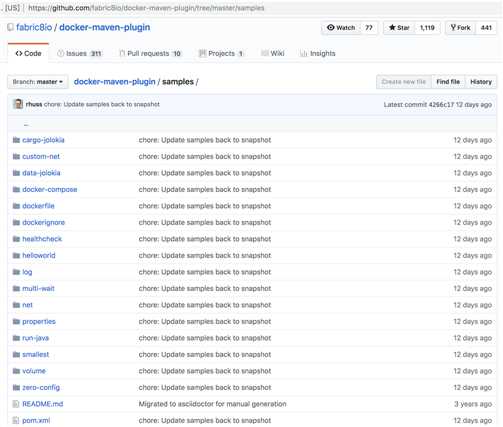Viewport: 503px width, 427px height.
Task: Click the net folder icon
Action: tap(16, 305)
